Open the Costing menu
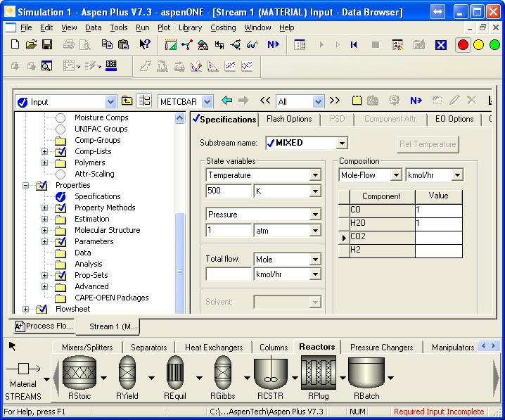The width and height of the screenshot is (505, 420). pyautogui.click(x=223, y=27)
